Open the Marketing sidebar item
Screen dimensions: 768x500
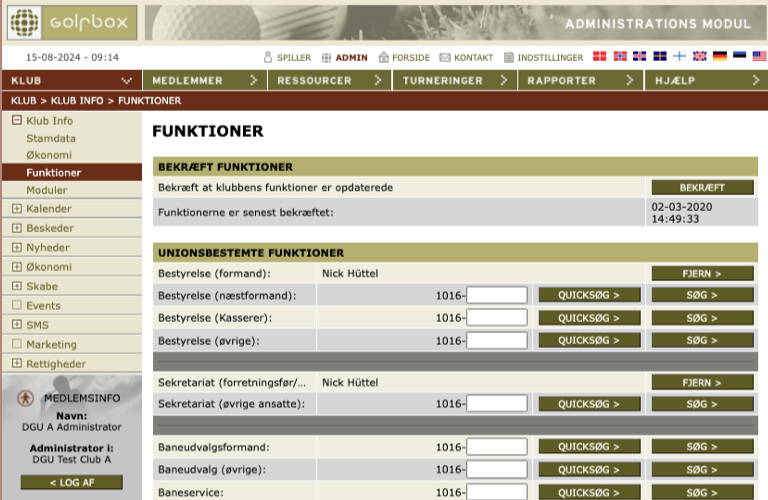click(x=51, y=345)
